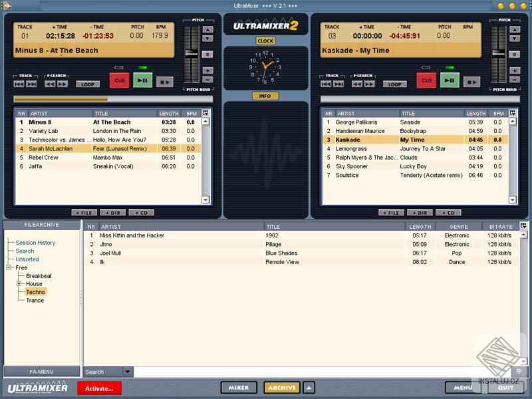Image resolution: width=532 pixels, height=399 pixels.
Task: Add directory to left playlist with +DIR
Action: pyautogui.click(x=112, y=213)
